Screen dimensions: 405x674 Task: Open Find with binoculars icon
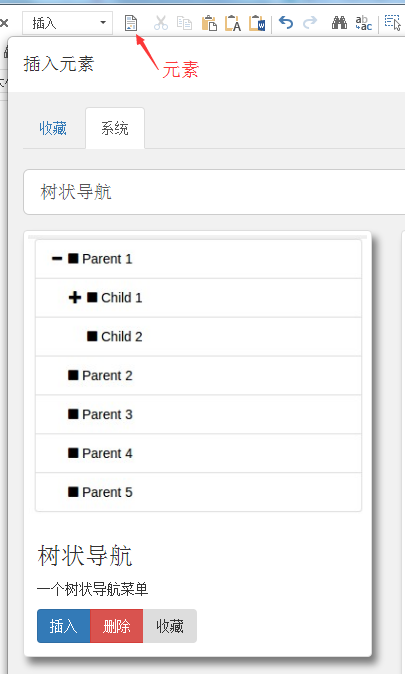click(339, 22)
